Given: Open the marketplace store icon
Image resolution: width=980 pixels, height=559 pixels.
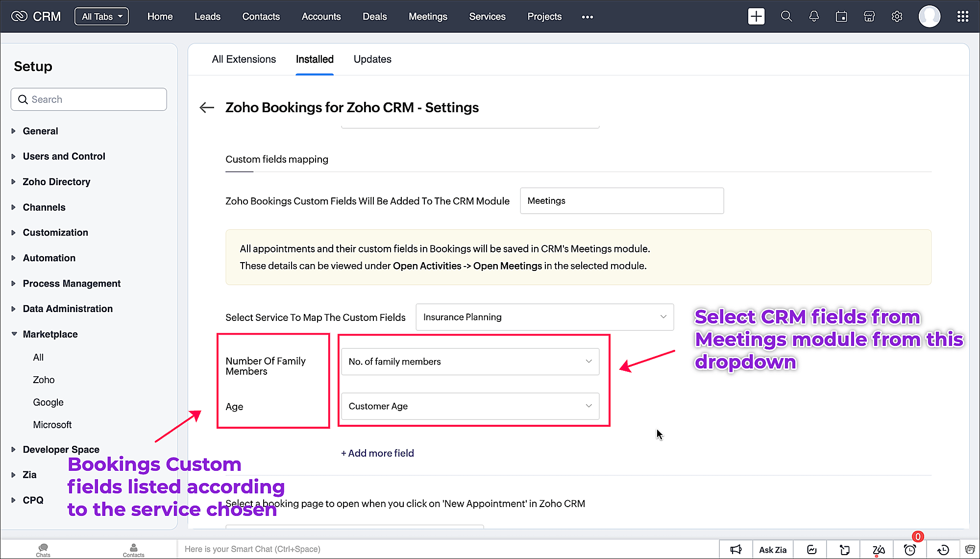Looking at the screenshot, I should pos(869,17).
